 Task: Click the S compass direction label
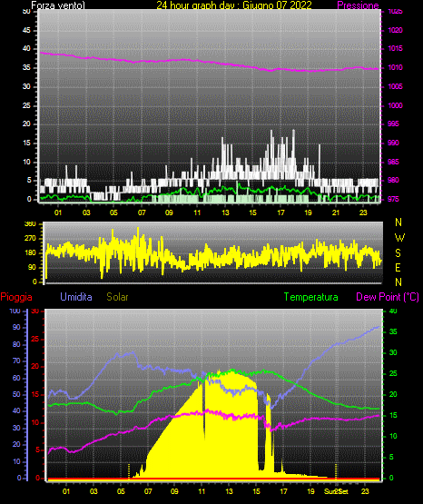(x=398, y=253)
